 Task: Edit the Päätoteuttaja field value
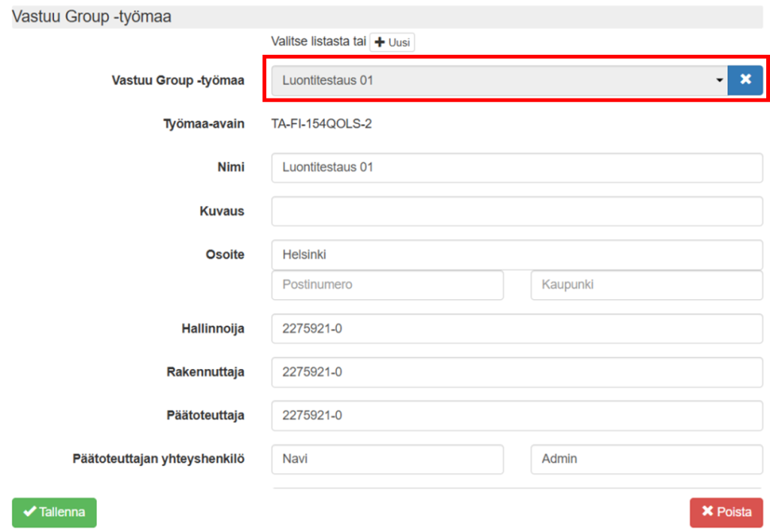(517, 416)
